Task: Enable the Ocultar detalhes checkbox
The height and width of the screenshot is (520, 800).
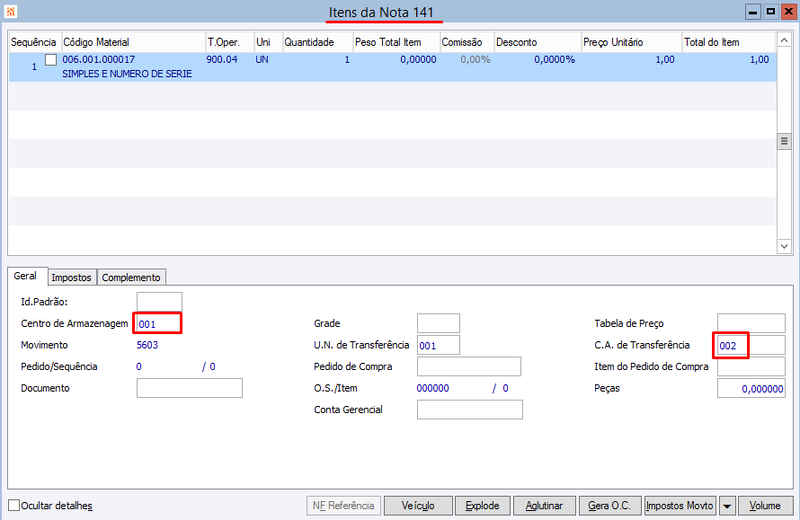Action: click(x=14, y=505)
